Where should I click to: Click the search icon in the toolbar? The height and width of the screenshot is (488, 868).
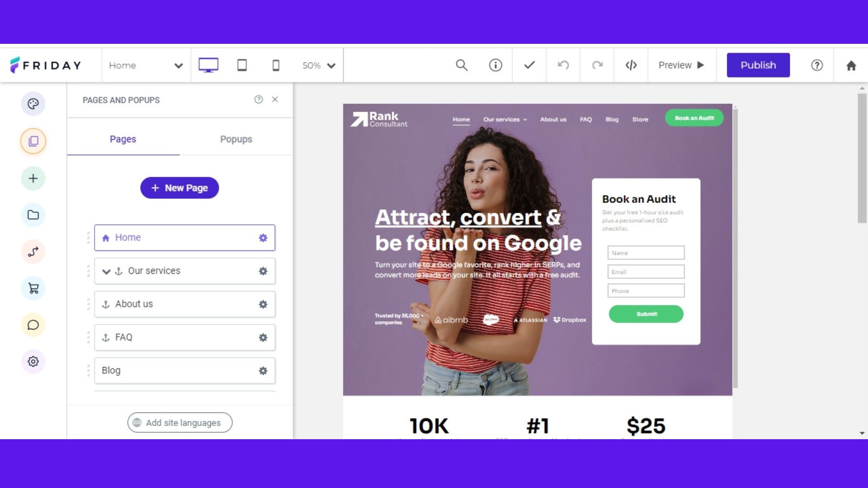coord(462,65)
